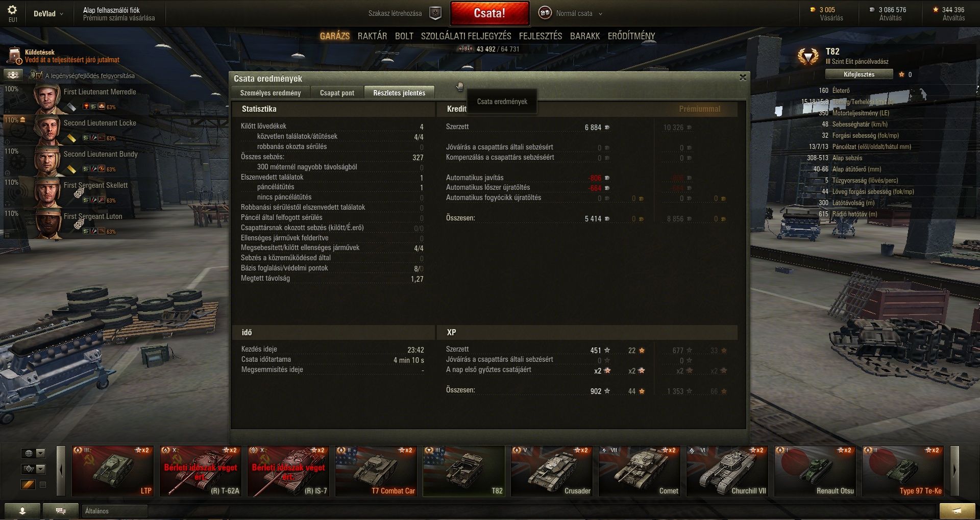Viewport: 980px width, 520px height.
Task: Expand the DeVlad account dropdown
Action: coord(48,14)
